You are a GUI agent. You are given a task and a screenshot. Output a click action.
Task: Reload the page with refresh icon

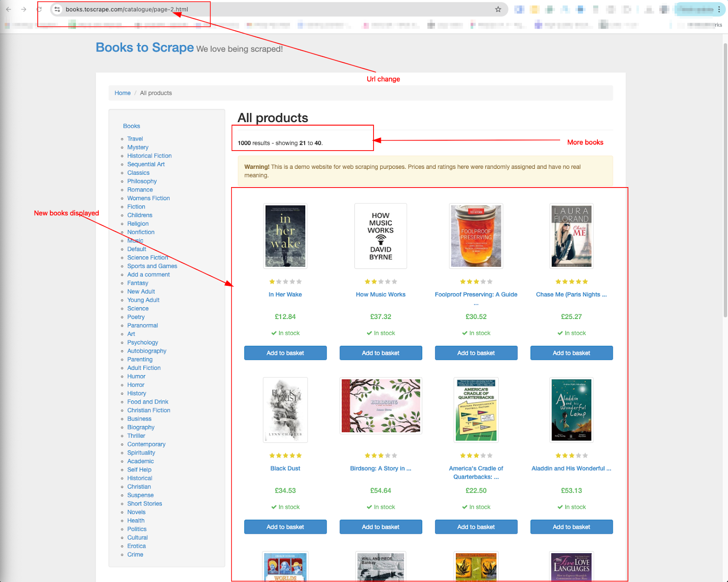coord(39,9)
